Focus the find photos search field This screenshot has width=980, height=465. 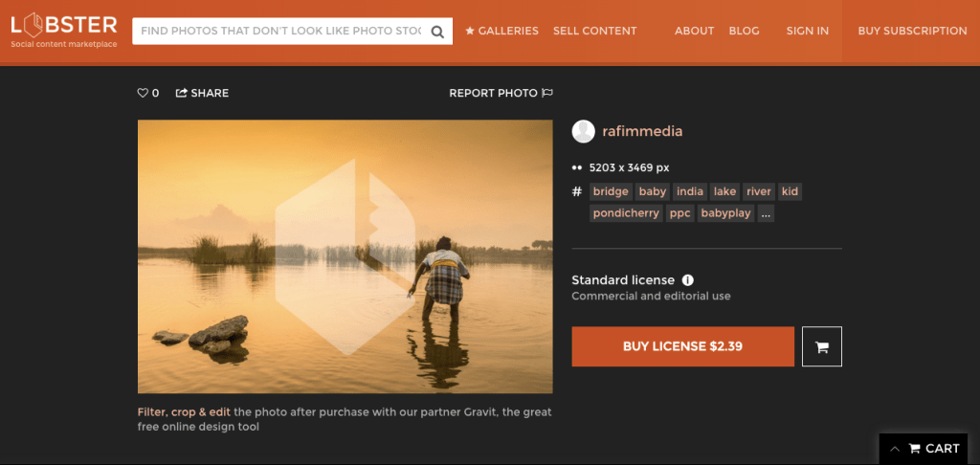(280, 32)
